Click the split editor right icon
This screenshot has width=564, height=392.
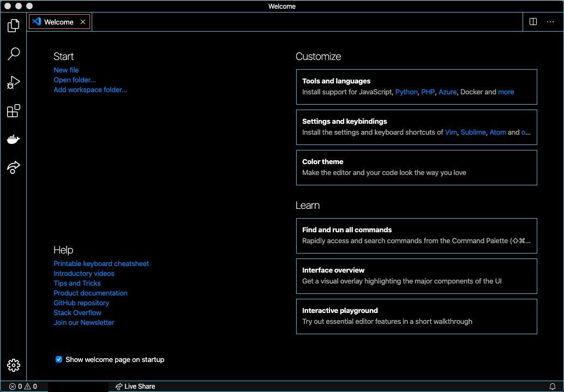tap(533, 22)
